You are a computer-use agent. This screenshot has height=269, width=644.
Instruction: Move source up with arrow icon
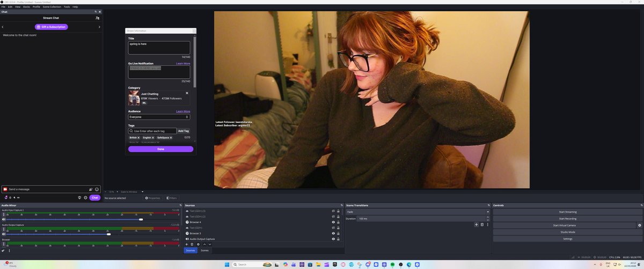[204, 244]
